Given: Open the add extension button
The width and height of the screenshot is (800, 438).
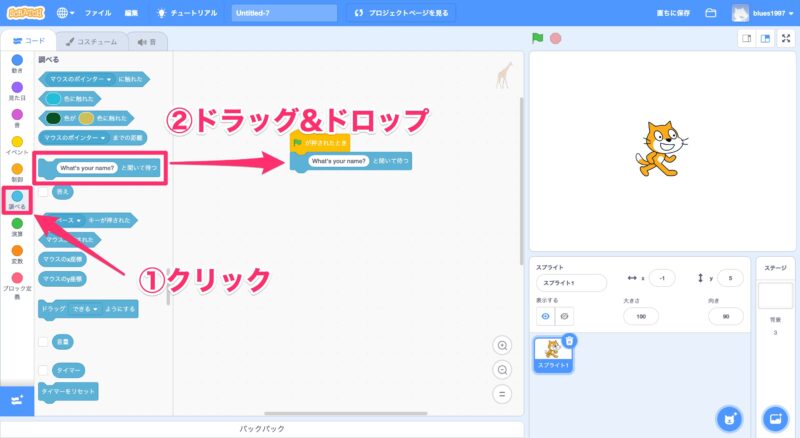Looking at the screenshot, I should click(16, 400).
